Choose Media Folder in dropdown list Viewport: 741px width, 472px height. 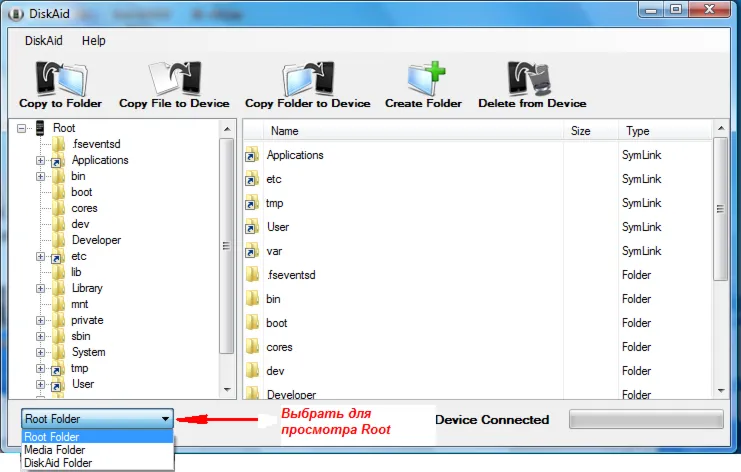coord(98,450)
